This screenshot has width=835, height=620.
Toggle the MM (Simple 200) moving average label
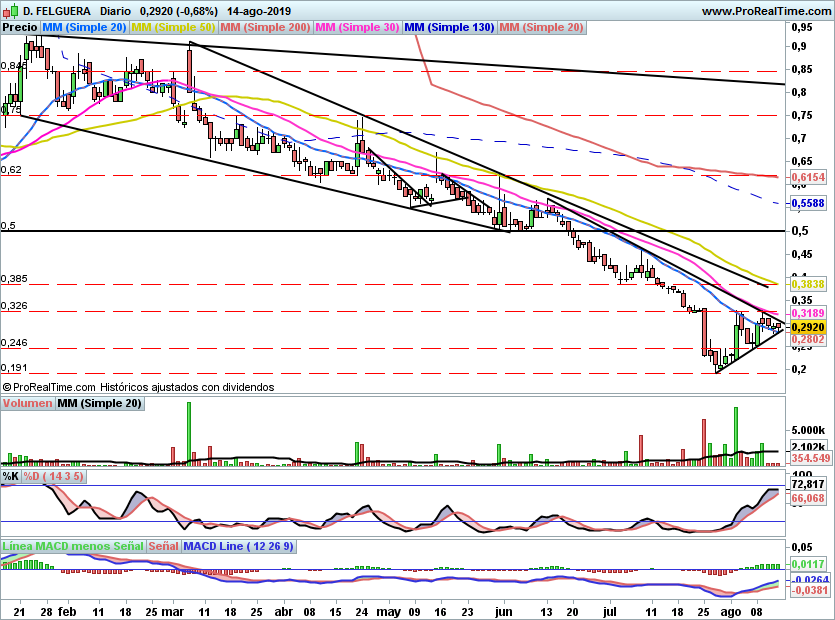pos(264,28)
